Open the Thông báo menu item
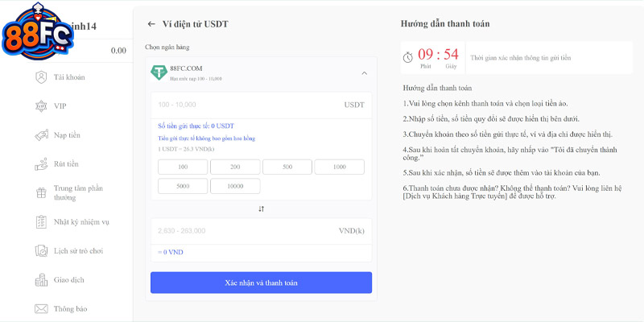644x322 pixels. pyautogui.click(x=70, y=309)
